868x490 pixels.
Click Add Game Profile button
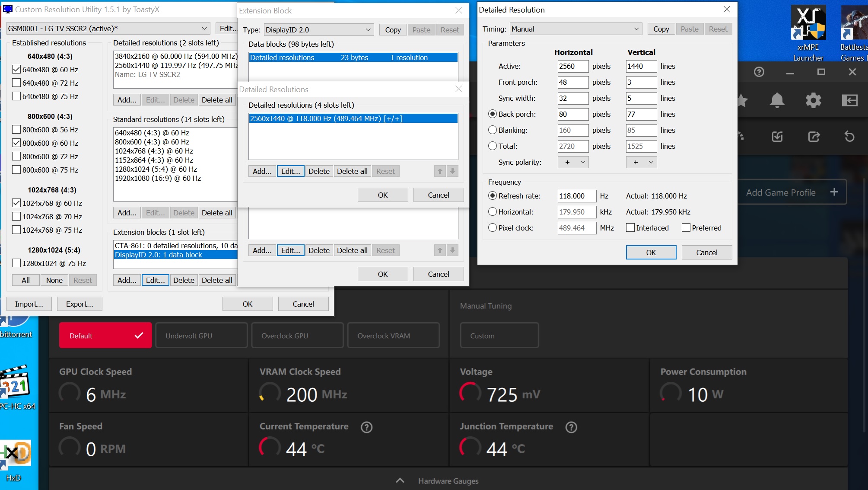tap(791, 192)
